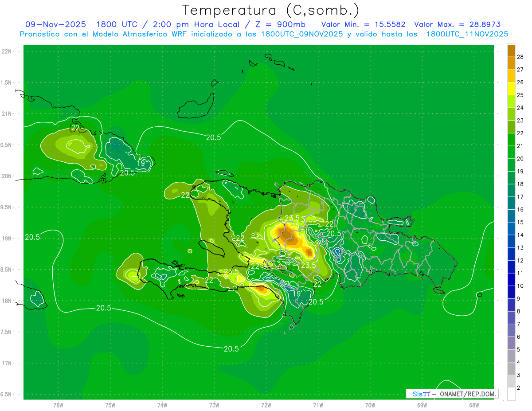Select 'Valor Min. = 15.5582' in the header
Screen dimensions: 532x411
click(363, 24)
